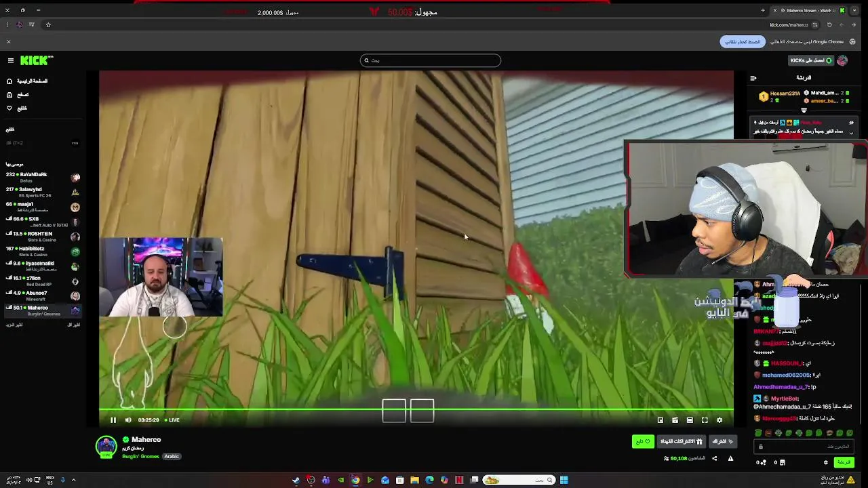The height and width of the screenshot is (488, 868).
Task: Open the maaja1 recommended channel
Action: click(42, 207)
